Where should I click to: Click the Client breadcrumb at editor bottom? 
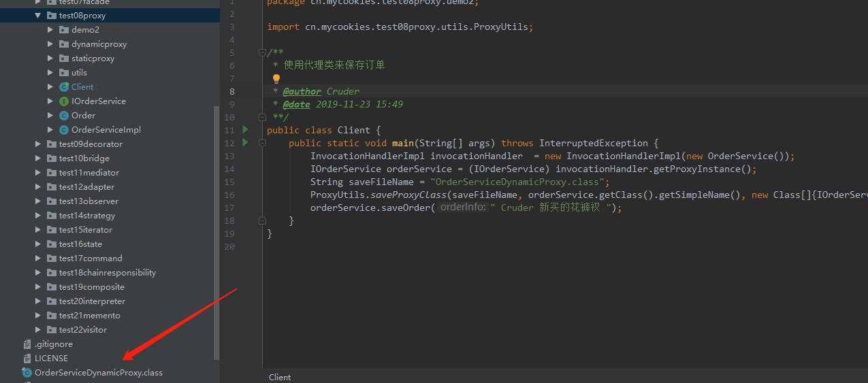[x=280, y=377]
